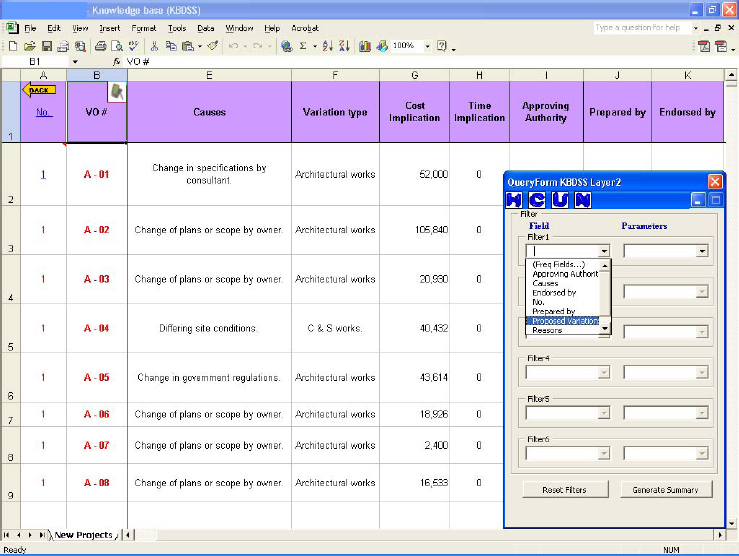Image resolution: width=739 pixels, height=556 pixels.
Task: Click the yellow BACK arrow in cell A1
Action: [x=39, y=90]
